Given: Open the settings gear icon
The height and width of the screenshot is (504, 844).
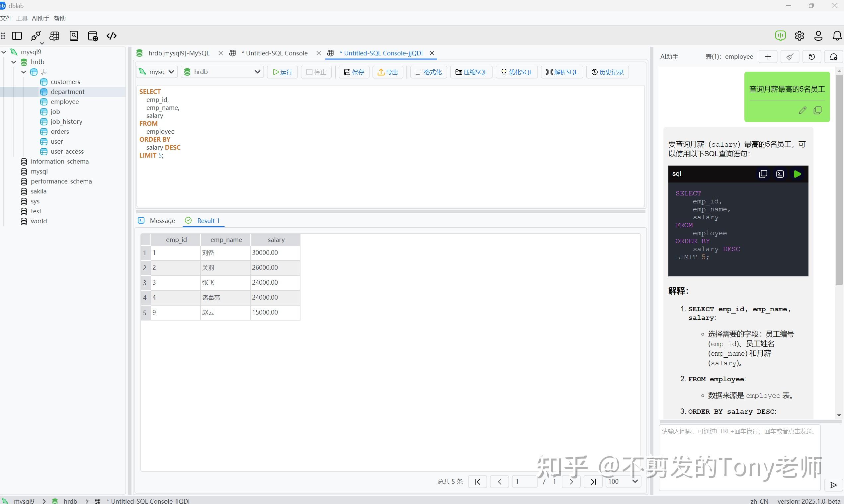Looking at the screenshot, I should pos(799,36).
